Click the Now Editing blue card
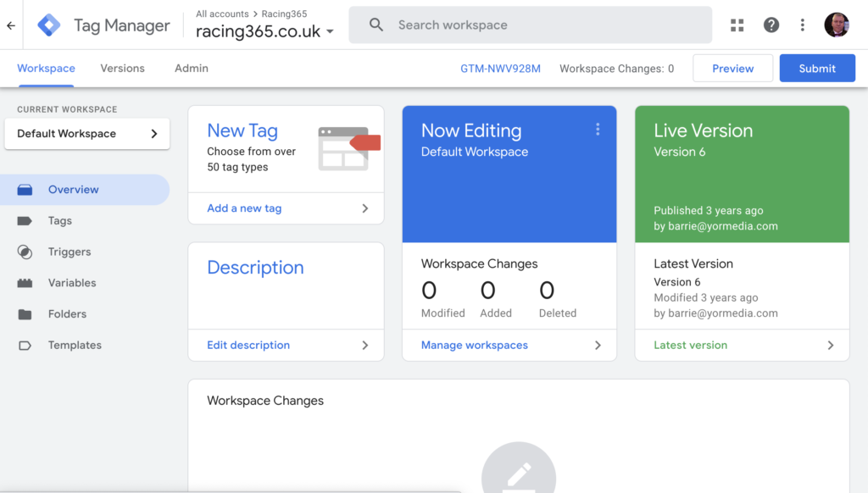868x493 pixels. (x=509, y=174)
